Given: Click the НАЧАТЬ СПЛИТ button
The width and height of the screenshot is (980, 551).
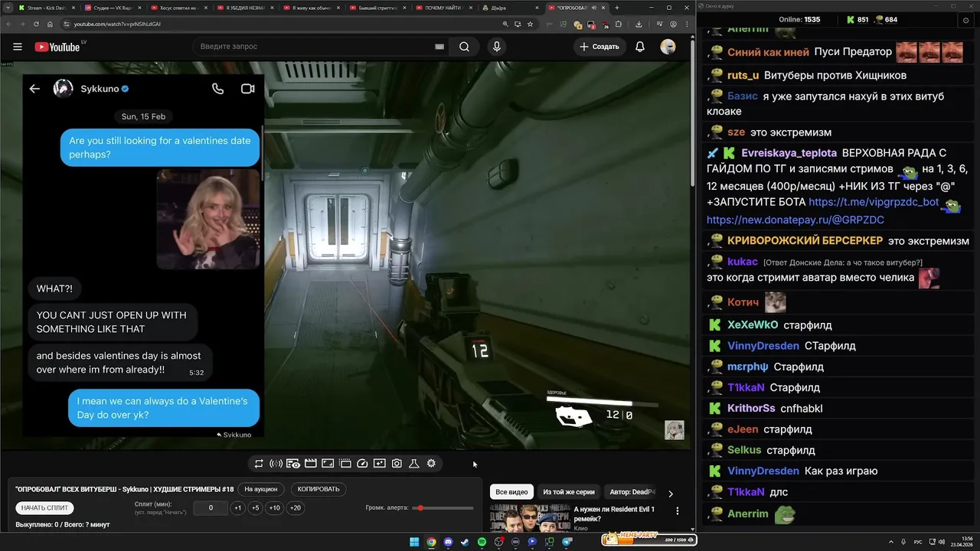Looking at the screenshot, I should [x=44, y=507].
